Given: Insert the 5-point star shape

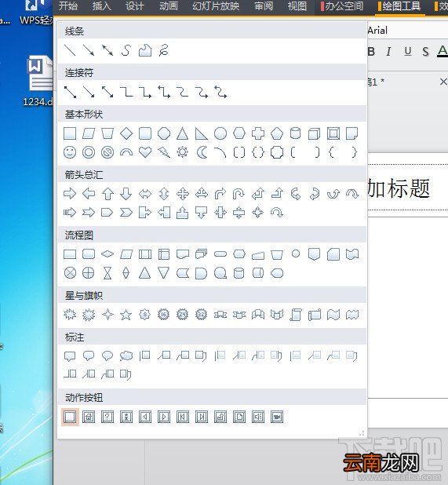Looking at the screenshot, I should click(126, 315).
